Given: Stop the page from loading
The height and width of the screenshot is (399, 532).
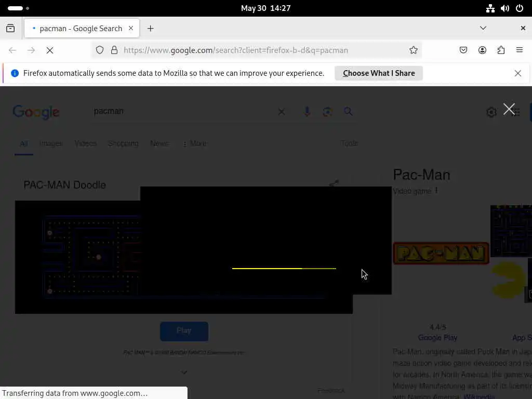Looking at the screenshot, I should pyautogui.click(x=50, y=50).
